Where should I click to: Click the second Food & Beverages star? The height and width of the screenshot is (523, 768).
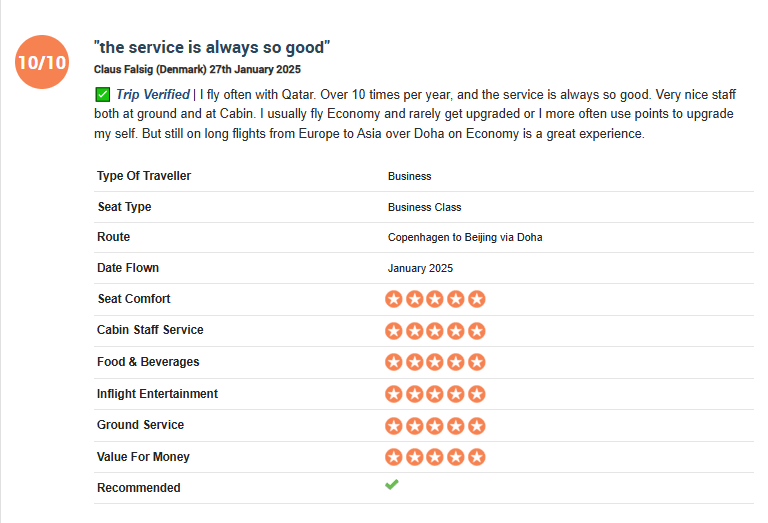(x=414, y=362)
